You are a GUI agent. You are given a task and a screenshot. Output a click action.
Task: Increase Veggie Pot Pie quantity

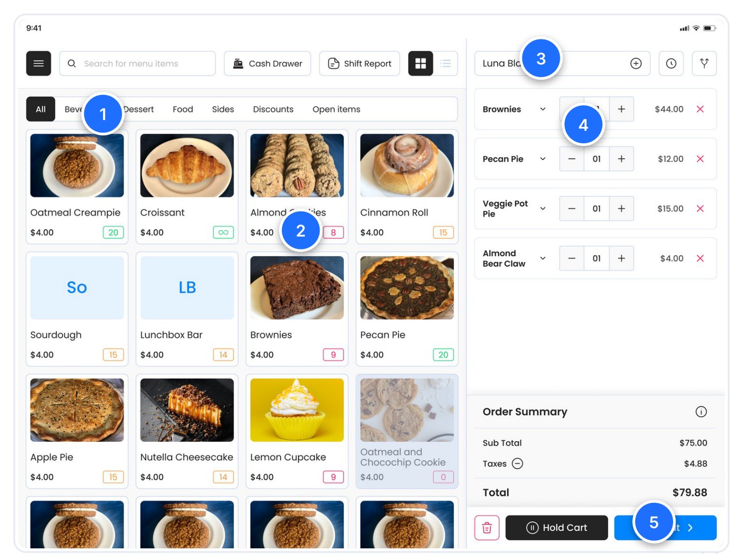coord(621,209)
